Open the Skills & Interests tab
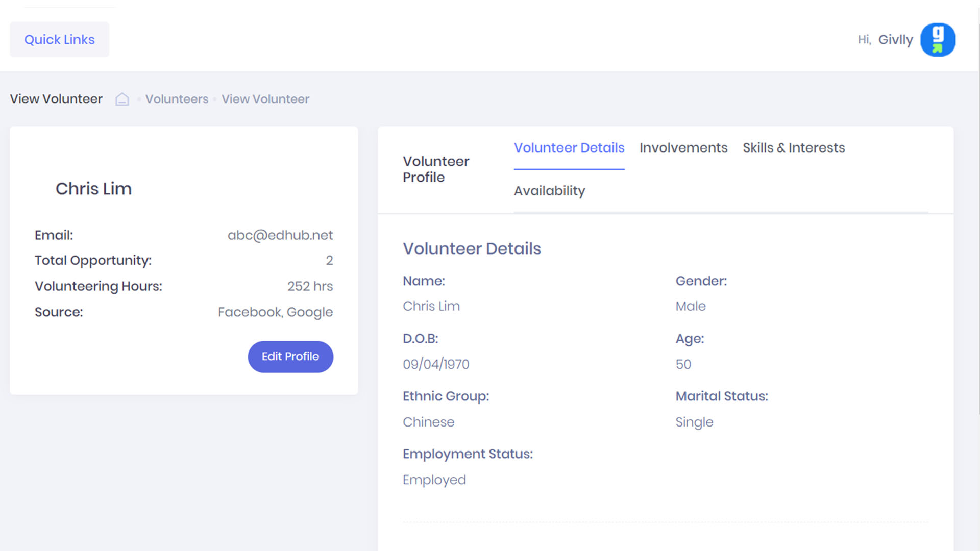 [x=794, y=148]
